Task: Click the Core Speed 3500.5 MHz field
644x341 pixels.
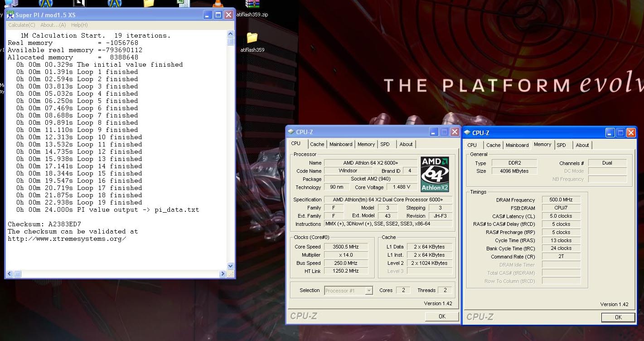Action: point(346,247)
